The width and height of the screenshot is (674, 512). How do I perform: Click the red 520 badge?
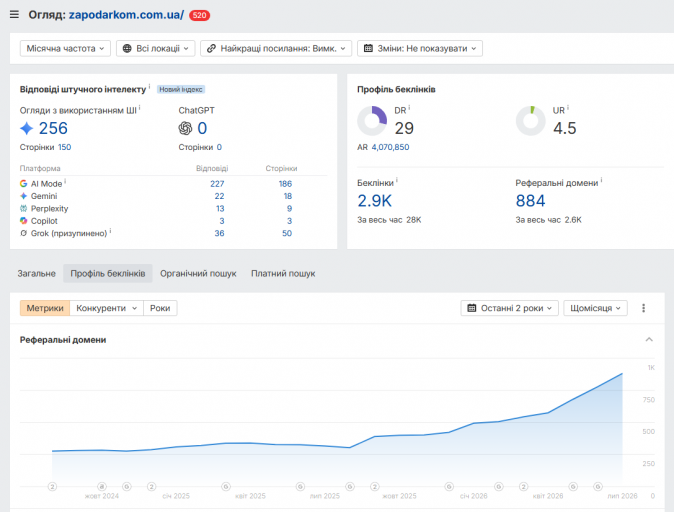[199, 15]
